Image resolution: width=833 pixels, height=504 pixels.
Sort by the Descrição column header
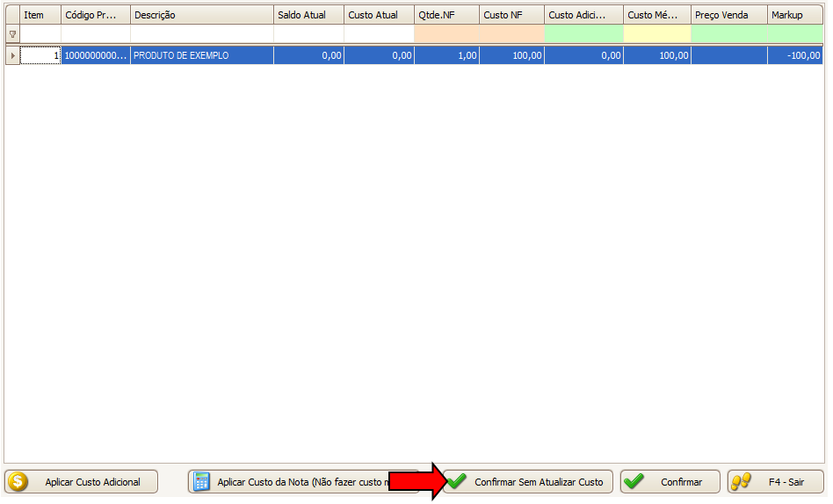point(201,15)
